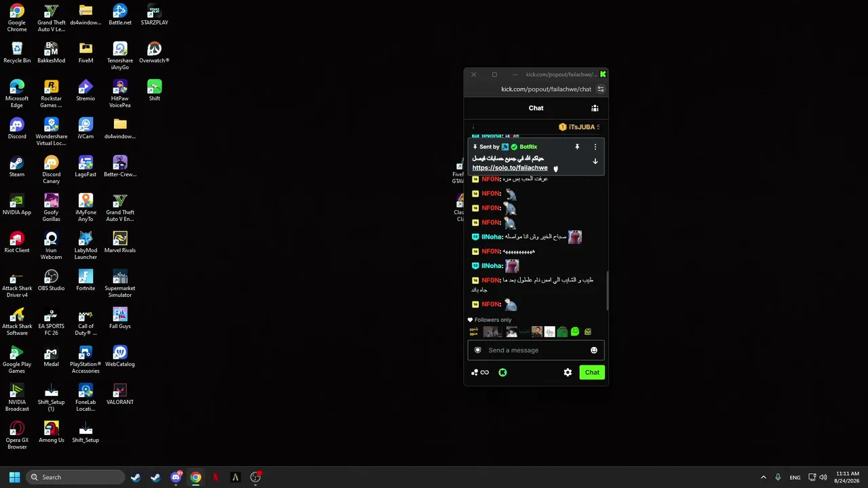Viewport: 868px width, 488px height.
Task: Open STARZPLAY desktop shortcut
Action: (x=155, y=15)
